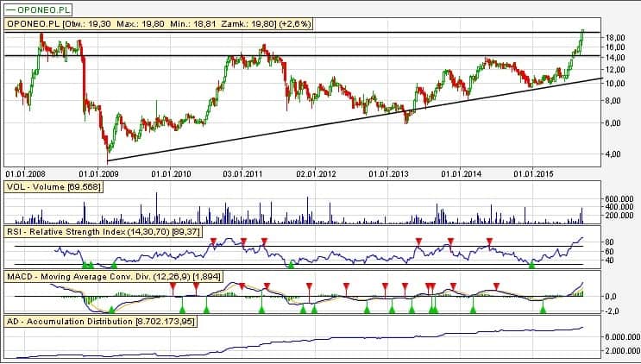641x364 pixels.
Task: Click the 6.000.000 value on AD axis
Action: 620,336
